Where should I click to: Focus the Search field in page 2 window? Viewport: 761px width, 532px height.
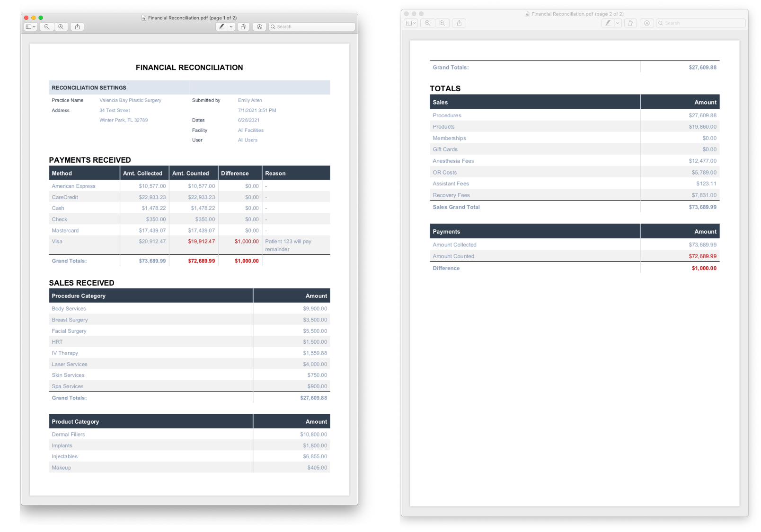point(701,23)
